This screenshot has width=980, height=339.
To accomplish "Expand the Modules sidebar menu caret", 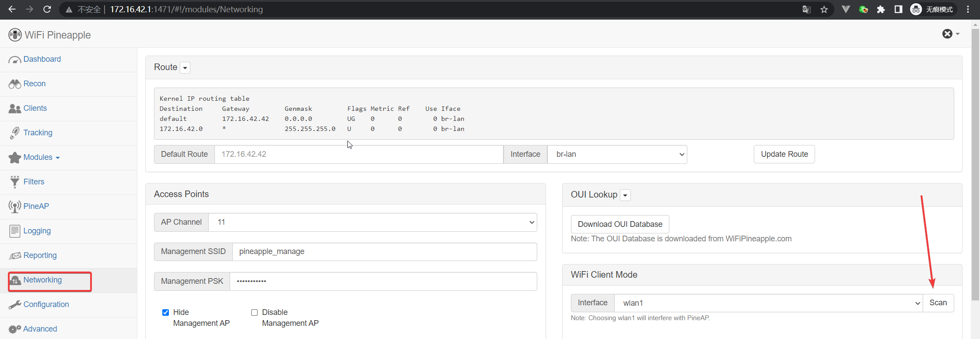I will (x=58, y=158).
